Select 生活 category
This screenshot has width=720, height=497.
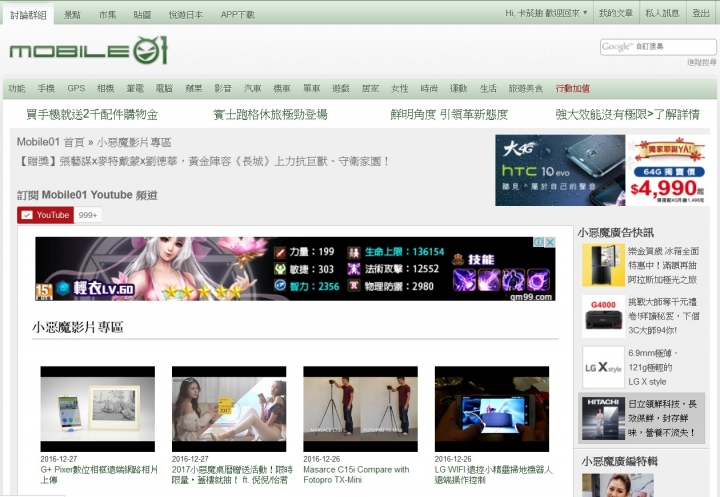point(488,88)
